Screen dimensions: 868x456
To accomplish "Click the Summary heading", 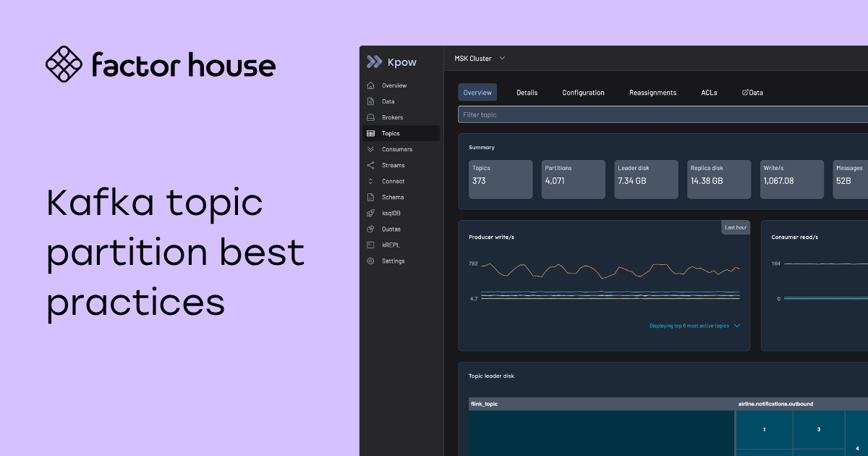I will pos(482,148).
